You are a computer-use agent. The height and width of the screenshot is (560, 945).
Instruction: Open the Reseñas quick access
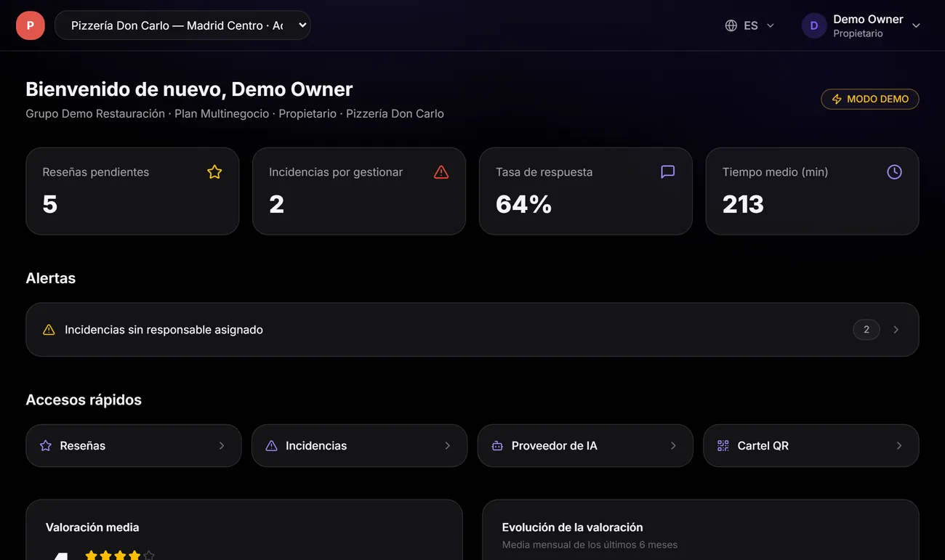[134, 446]
